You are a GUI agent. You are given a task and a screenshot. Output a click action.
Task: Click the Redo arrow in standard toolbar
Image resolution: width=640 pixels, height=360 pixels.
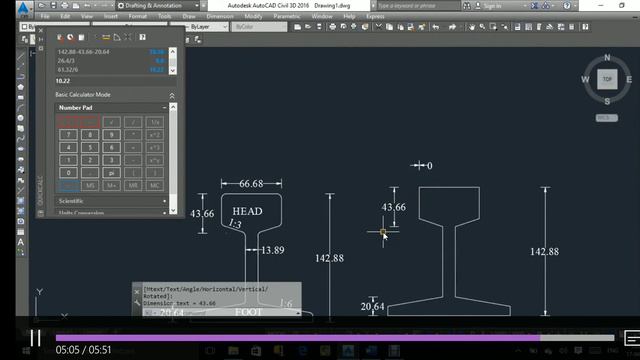(x=452, y=27)
